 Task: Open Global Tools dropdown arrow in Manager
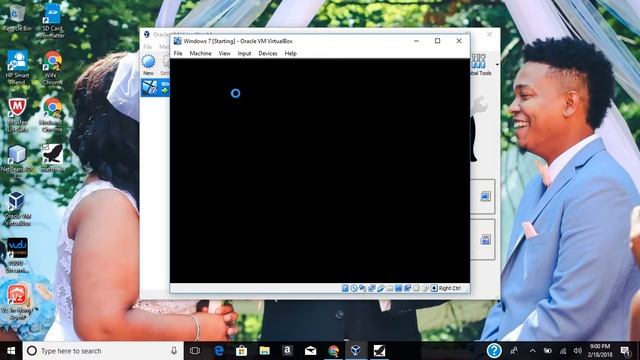(x=497, y=65)
